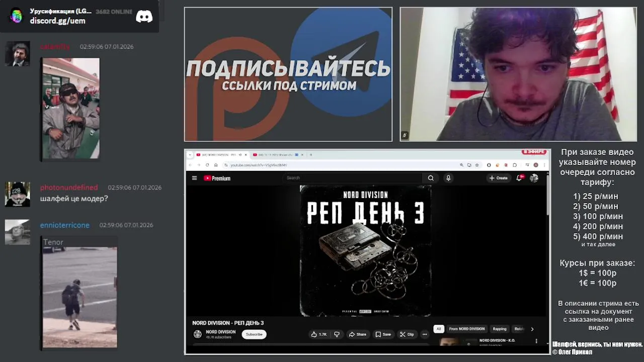Go to browser home page icon
The height and width of the screenshot is (362, 644).
coord(216,165)
